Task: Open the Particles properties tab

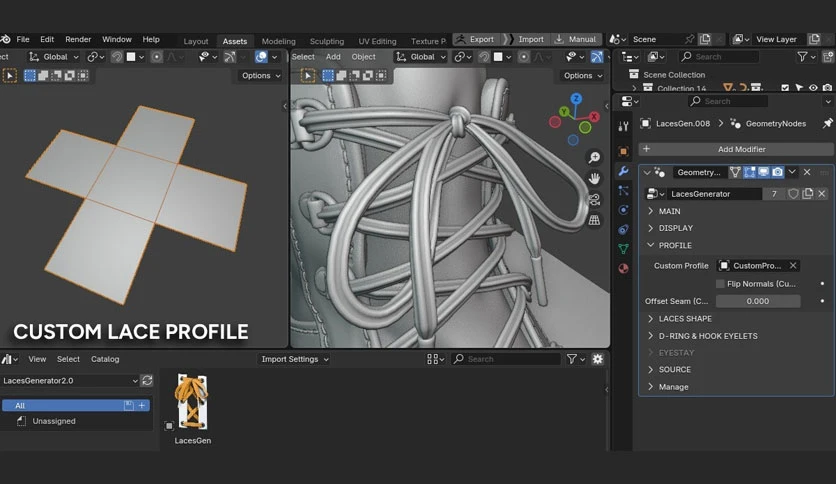Action: click(x=623, y=191)
